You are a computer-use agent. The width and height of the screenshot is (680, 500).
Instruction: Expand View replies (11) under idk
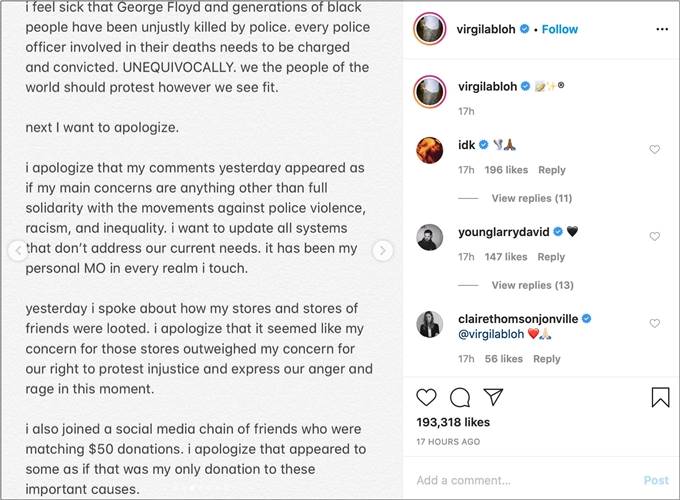pos(532,199)
